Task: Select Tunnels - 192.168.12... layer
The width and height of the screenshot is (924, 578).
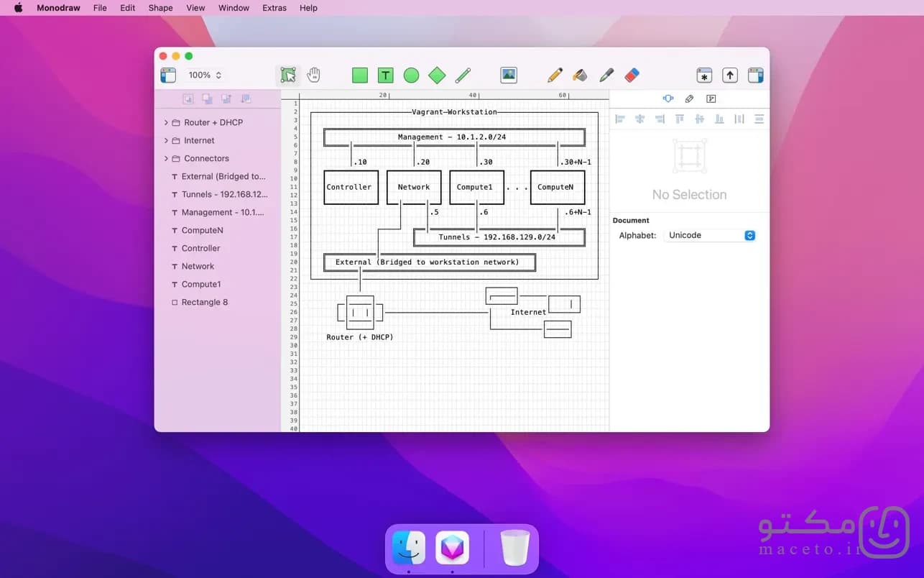Action: tap(218, 194)
